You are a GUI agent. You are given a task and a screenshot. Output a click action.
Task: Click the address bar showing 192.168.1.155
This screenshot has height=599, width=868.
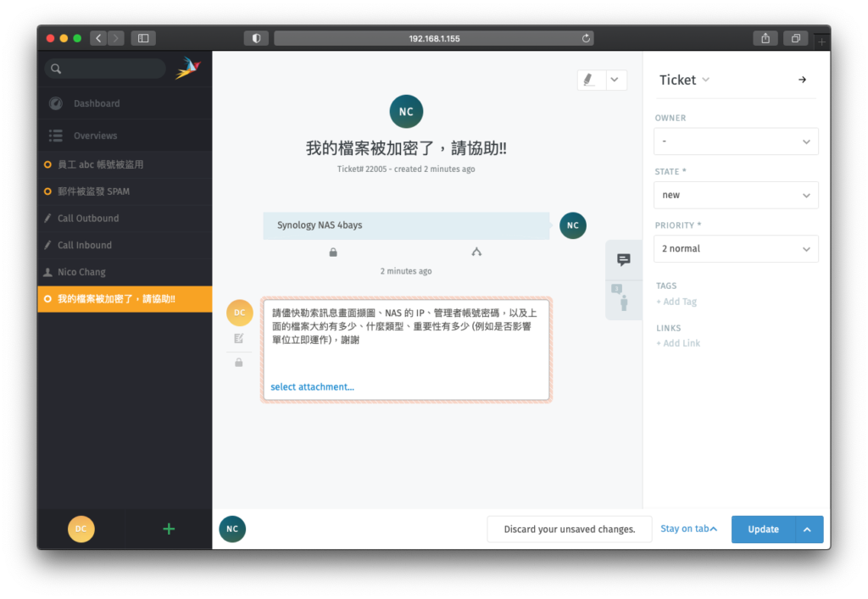pyautogui.click(x=434, y=38)
